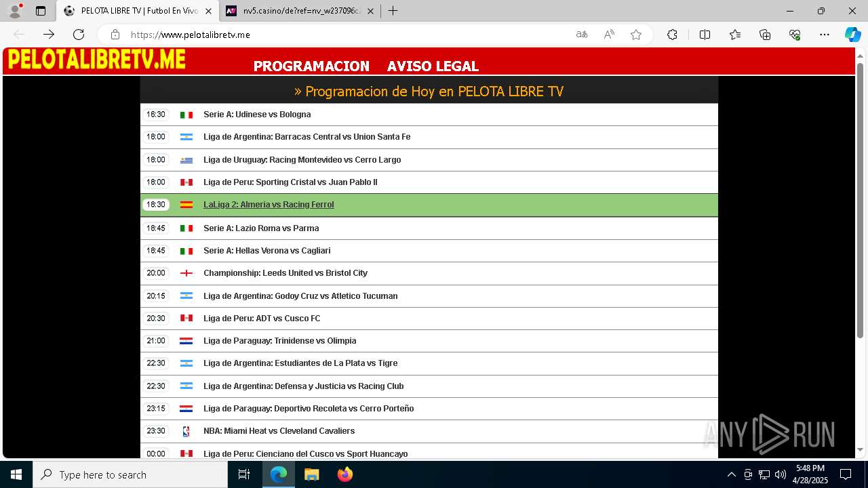
Task: Open LaLiga 2: Almeria vs Racing Ferrol
Action: pyautogui.click(x=269, y=205)
